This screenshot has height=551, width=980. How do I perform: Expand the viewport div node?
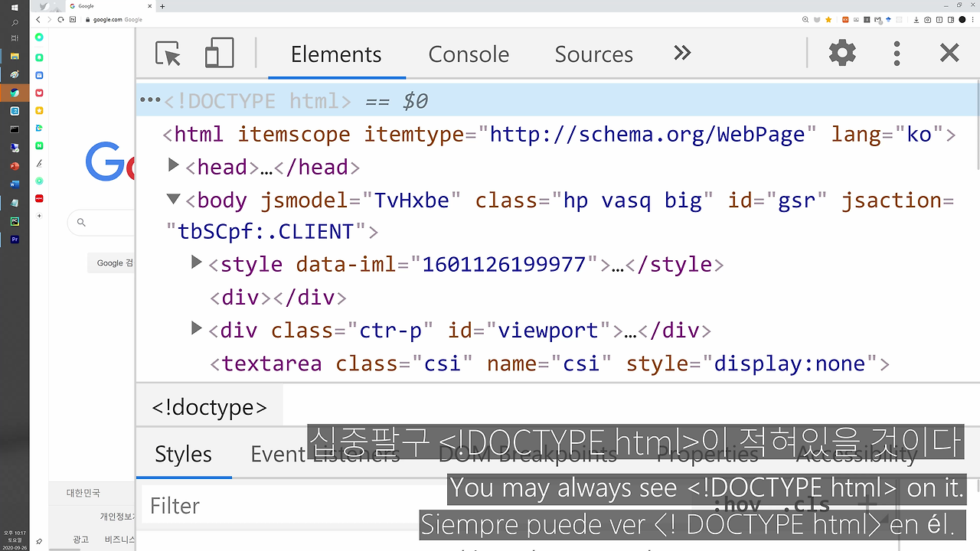pos(196,328)
